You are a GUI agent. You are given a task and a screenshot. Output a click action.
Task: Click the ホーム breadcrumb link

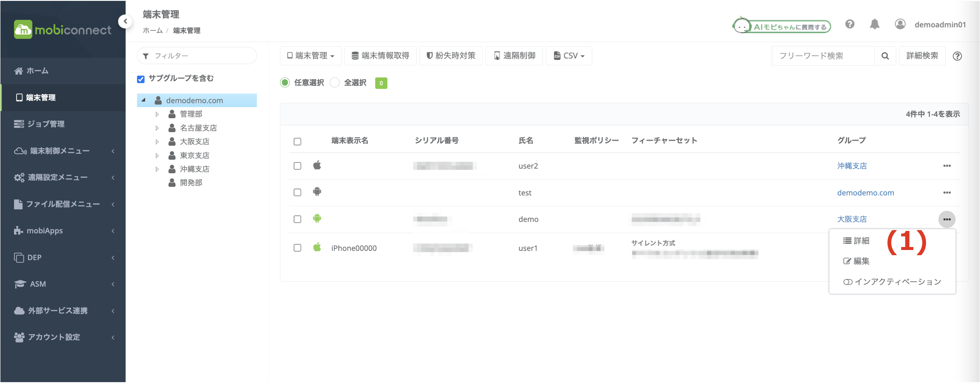(153, 31)
